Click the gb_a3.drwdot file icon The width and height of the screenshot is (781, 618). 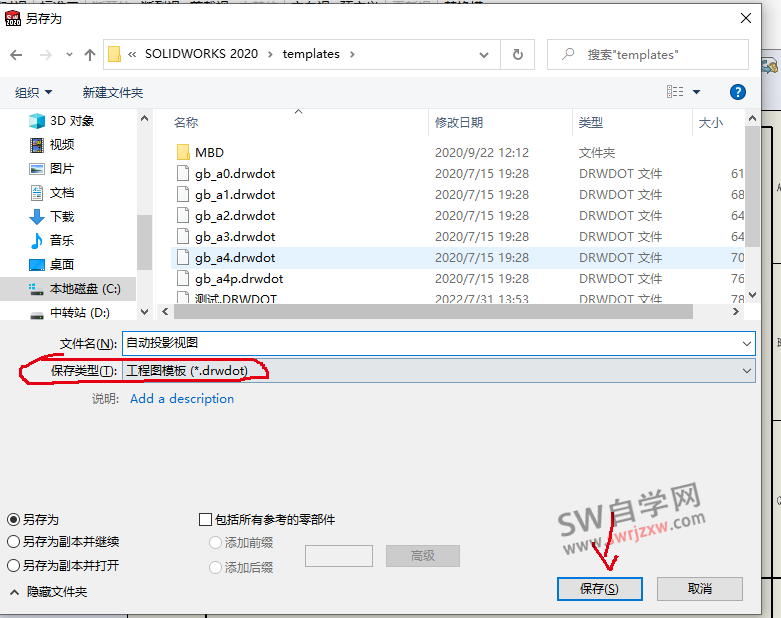(x=183, y=236)
